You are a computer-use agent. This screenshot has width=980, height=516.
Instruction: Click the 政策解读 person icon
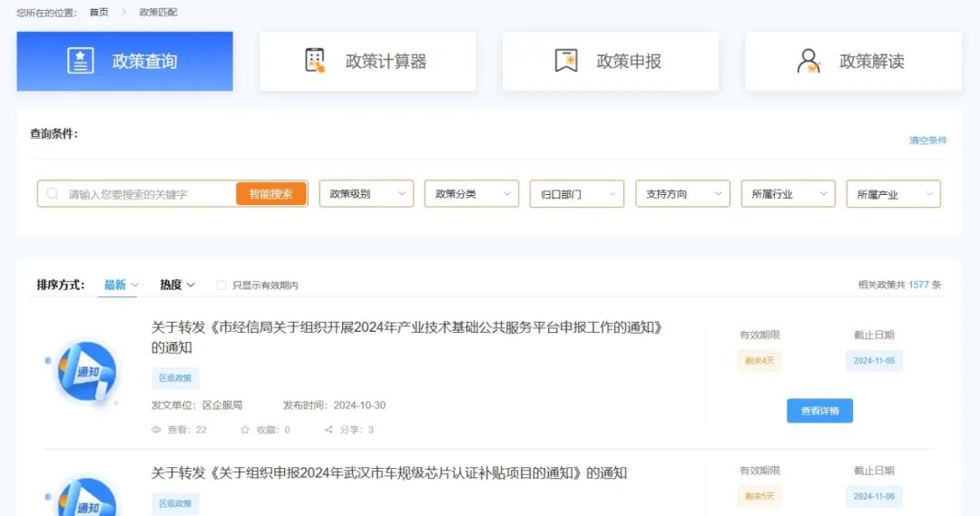pyautogui.click(x=808, y=62)
